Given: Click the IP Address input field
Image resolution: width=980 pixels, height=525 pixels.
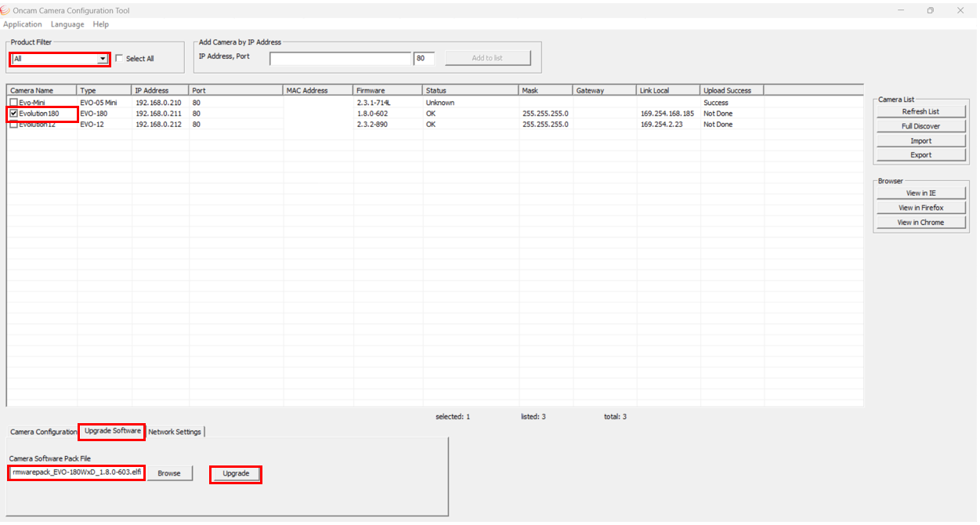Looking at the screenshot, I should coord(340,59).
